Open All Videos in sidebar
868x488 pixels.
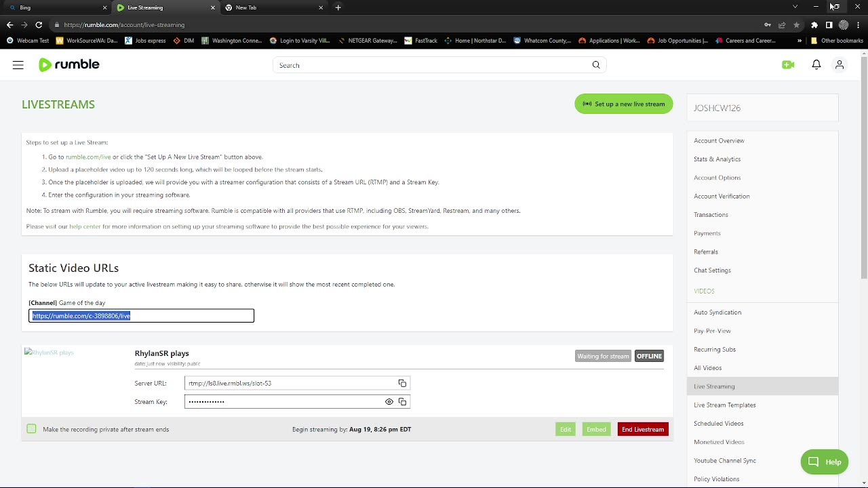(x=707, y=368)
